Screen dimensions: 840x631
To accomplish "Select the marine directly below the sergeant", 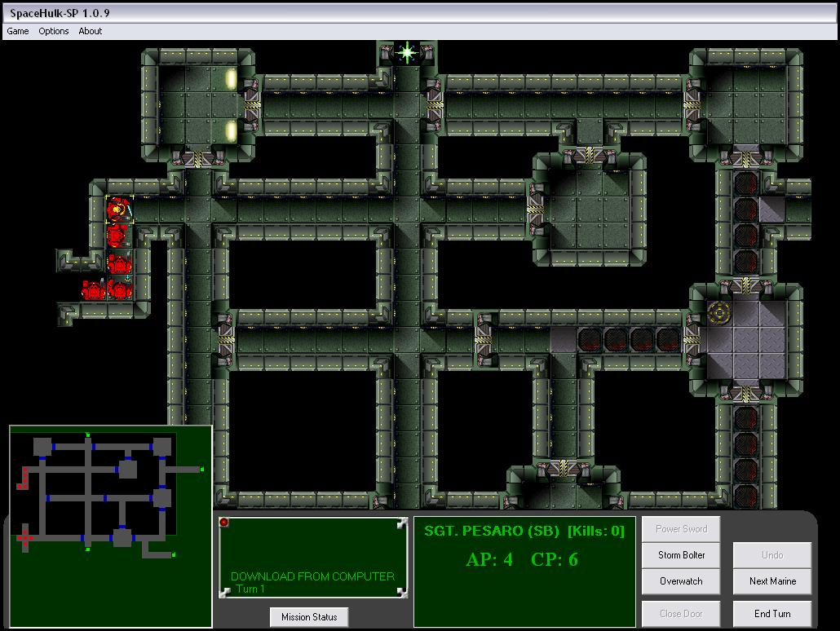I will (x=118, y=236).
